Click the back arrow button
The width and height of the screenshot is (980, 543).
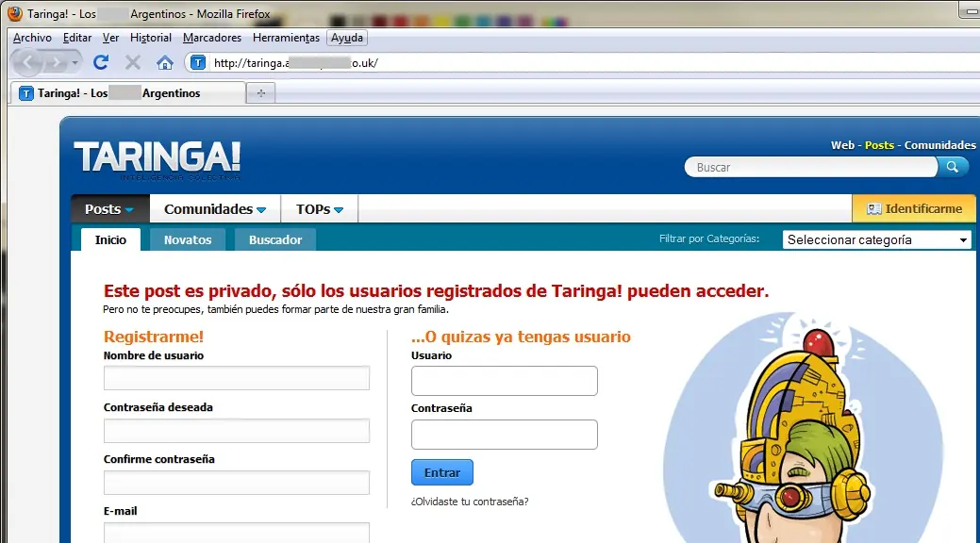pos(27,62)
